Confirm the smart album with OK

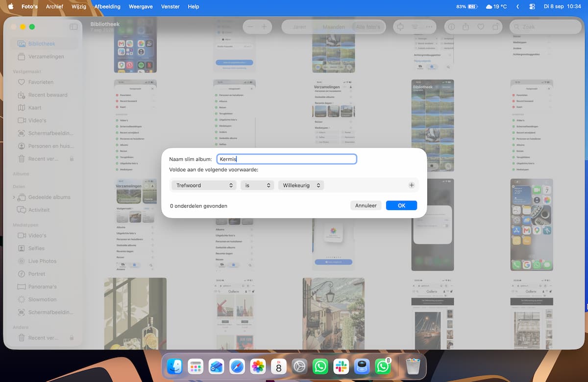pos(401,206)
